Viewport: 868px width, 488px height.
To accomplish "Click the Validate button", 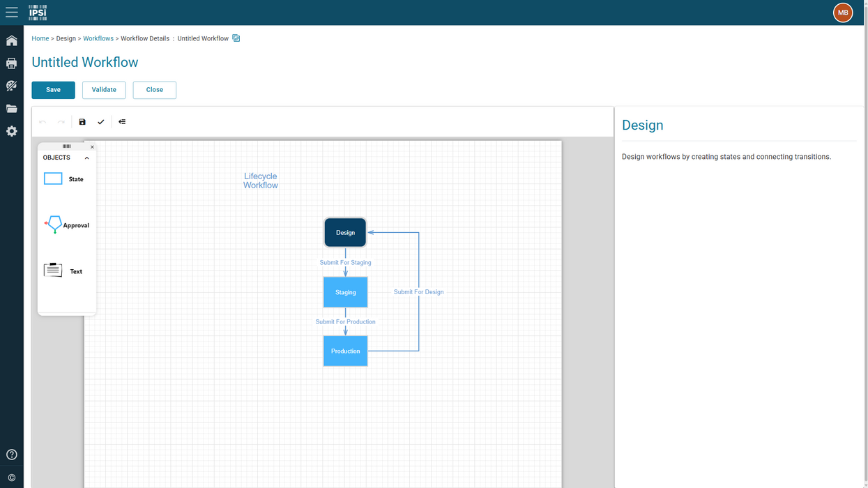I will [x=104, y=90].
